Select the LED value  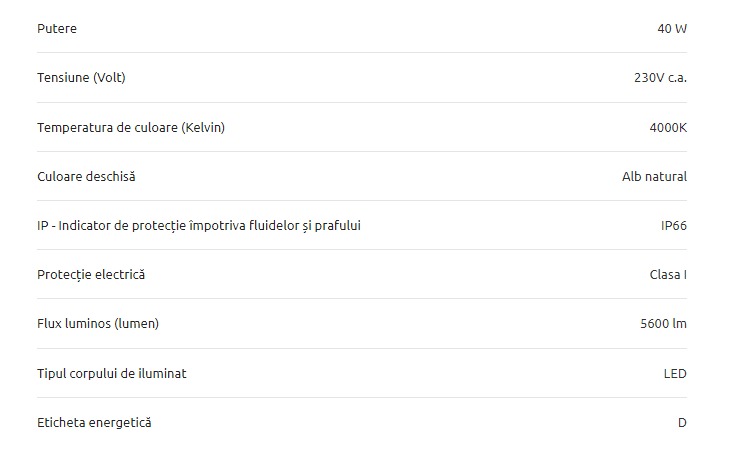point(675,374)
